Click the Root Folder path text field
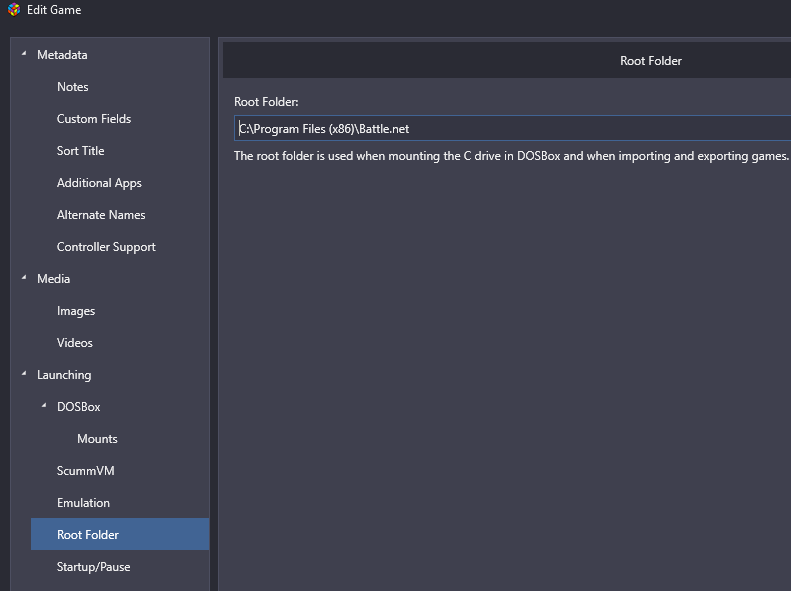Image resolution: width=791 pixels, height=591 pixels. (x=513, y=128)
